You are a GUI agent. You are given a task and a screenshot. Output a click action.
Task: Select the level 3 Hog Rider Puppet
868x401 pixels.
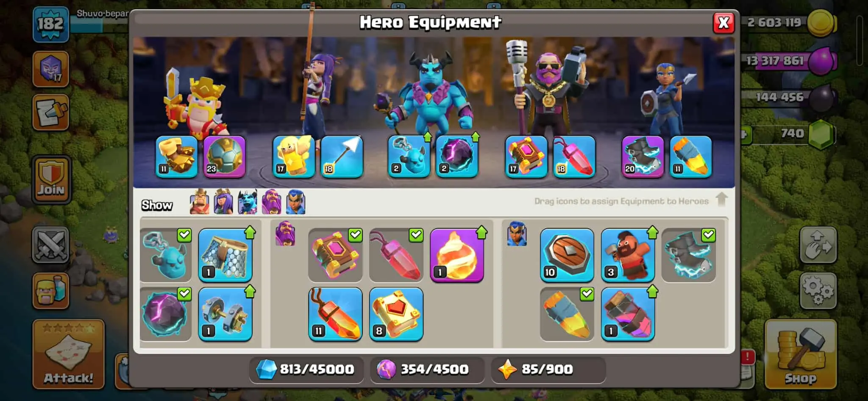tap(628, 255)
